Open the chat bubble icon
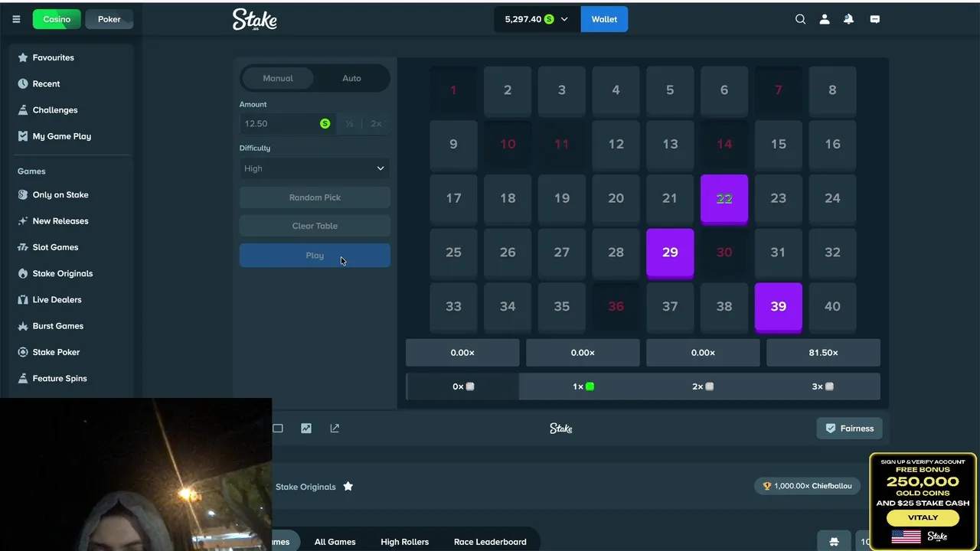 click(875, 19)
